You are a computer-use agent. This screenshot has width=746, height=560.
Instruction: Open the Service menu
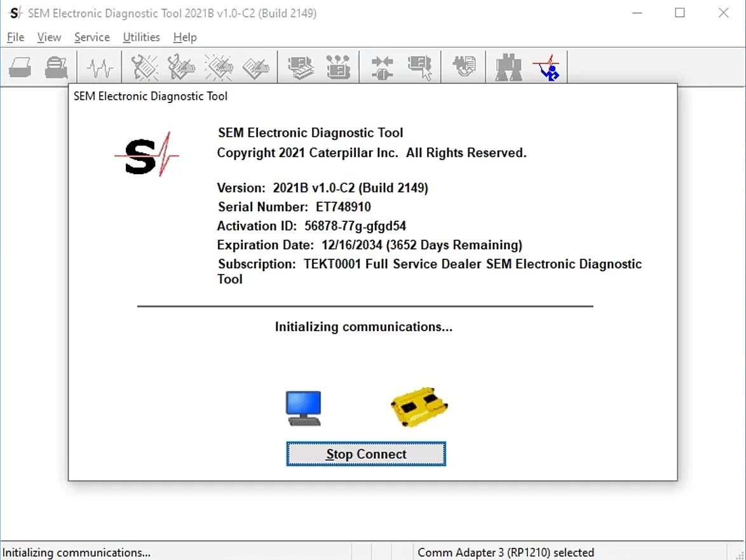click(x=92, y=37)
